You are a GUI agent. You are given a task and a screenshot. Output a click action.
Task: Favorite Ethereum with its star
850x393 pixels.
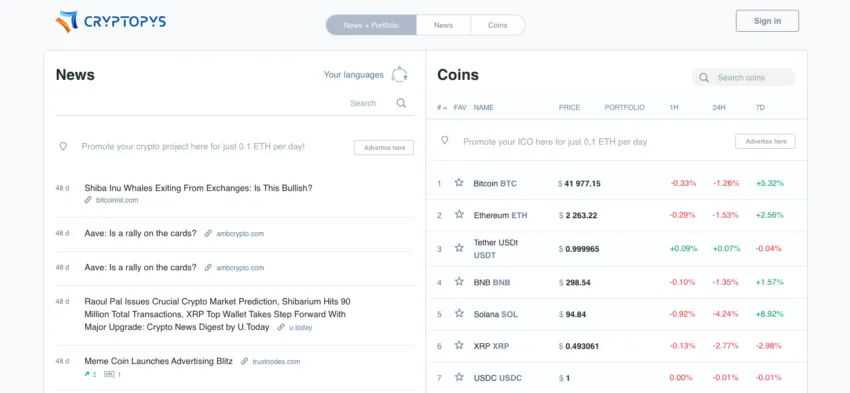coord(459,215)
